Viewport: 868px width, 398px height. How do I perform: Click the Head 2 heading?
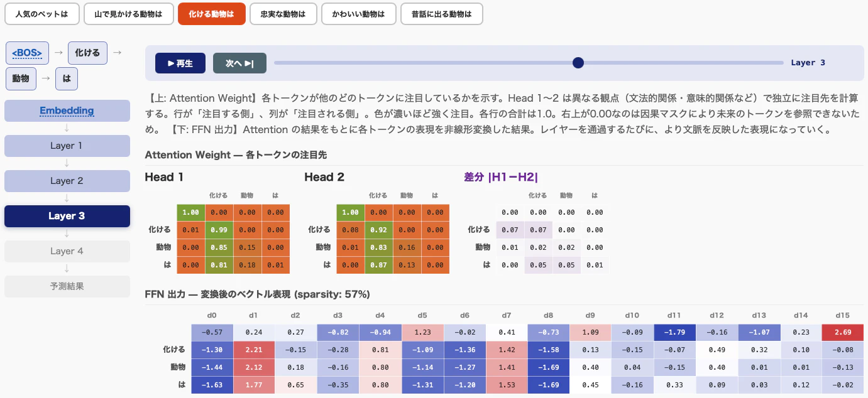[324, 177]
